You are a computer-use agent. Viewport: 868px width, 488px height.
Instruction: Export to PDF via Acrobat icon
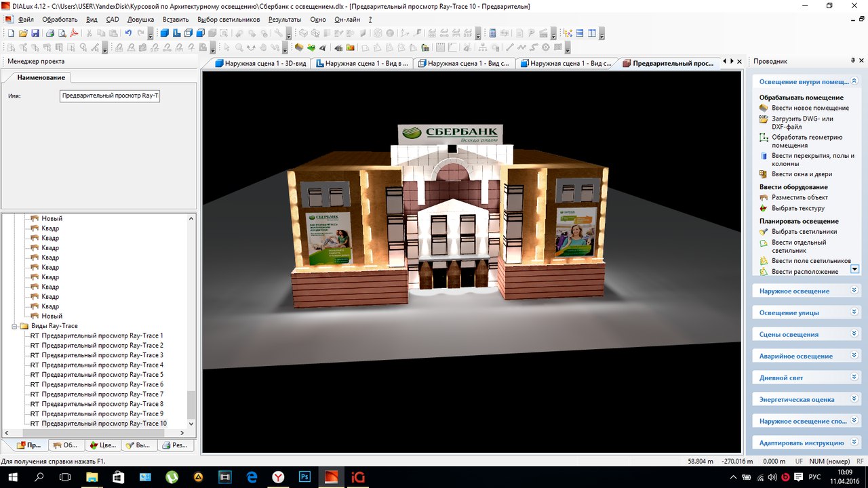tap(74, 33)
